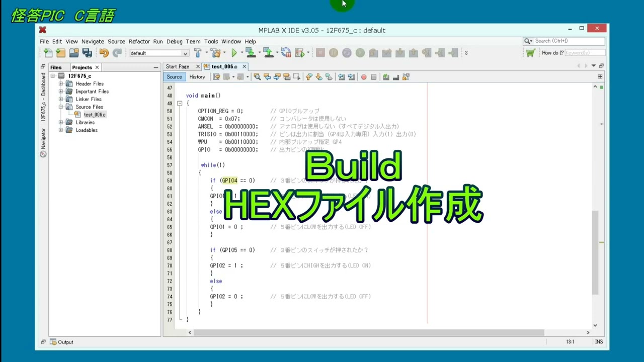Click the Stop Macro Recording square icon

click(x=373, y=77)
